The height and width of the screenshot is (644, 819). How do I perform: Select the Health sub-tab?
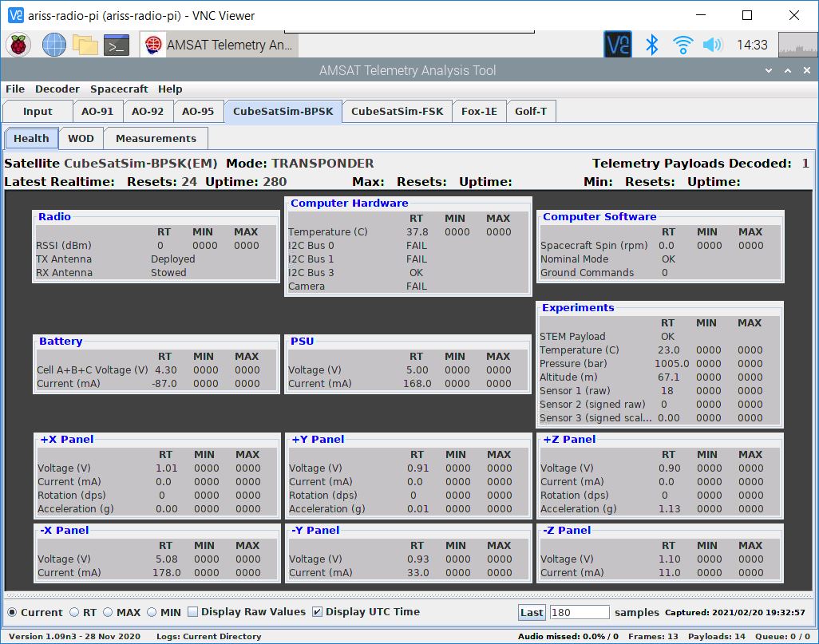point(31,138)
